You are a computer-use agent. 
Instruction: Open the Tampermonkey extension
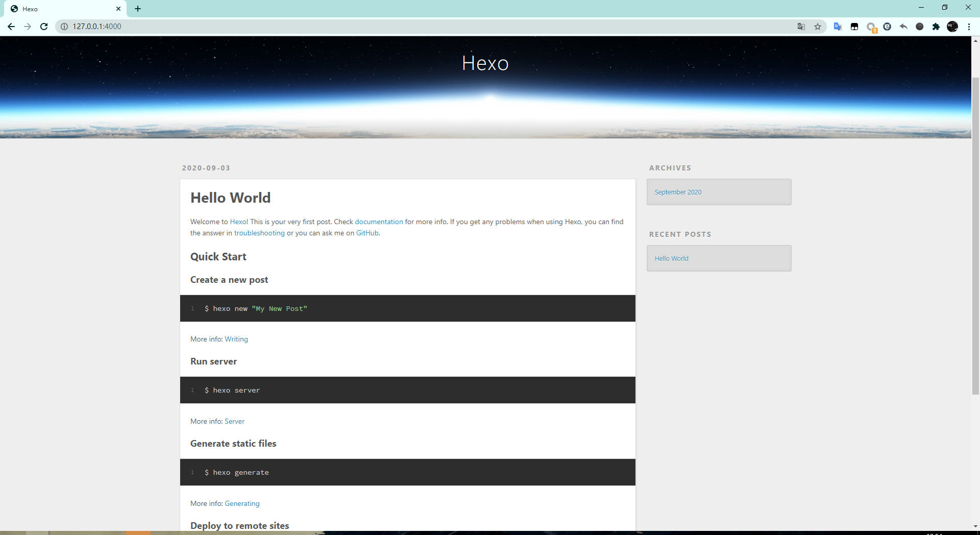coord(854,27)
